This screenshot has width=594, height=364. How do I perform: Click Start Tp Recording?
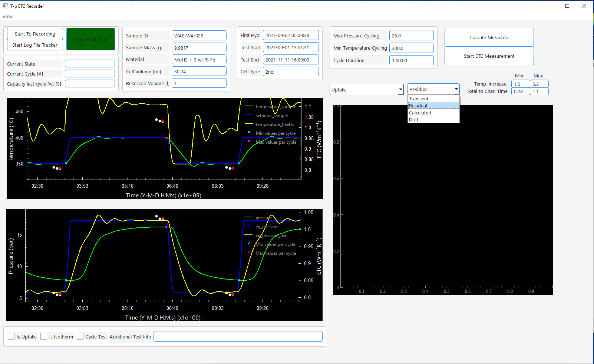tap(34, 33)
